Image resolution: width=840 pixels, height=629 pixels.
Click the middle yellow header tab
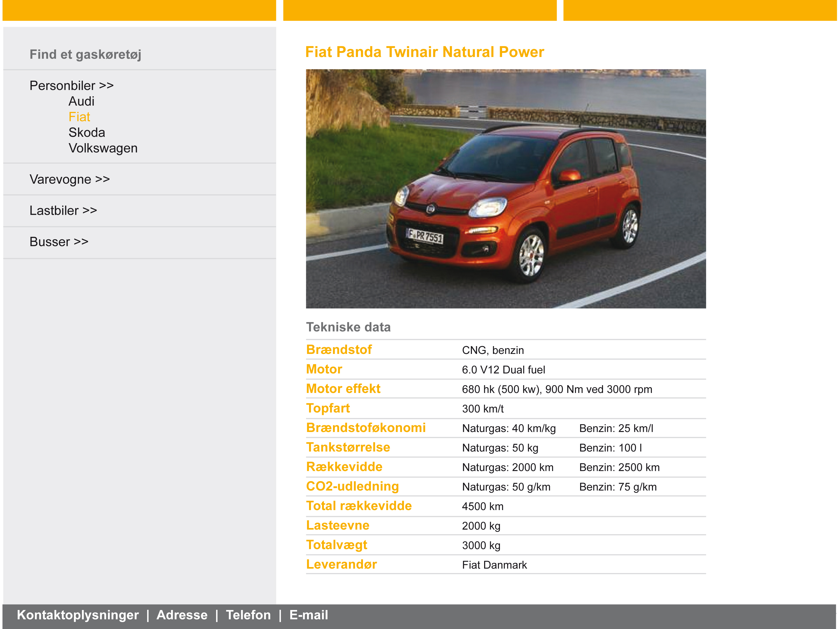(420, 10)
